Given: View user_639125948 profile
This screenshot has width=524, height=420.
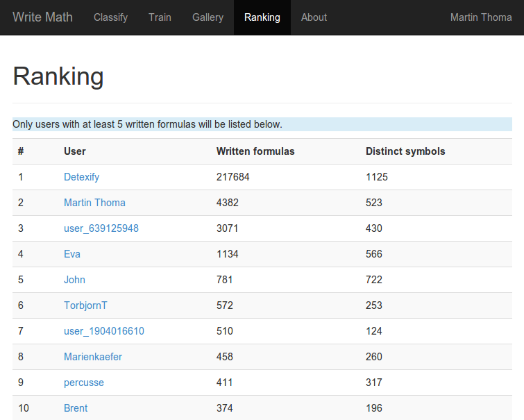Looking at the screenshot, I should tap(101, 228).
